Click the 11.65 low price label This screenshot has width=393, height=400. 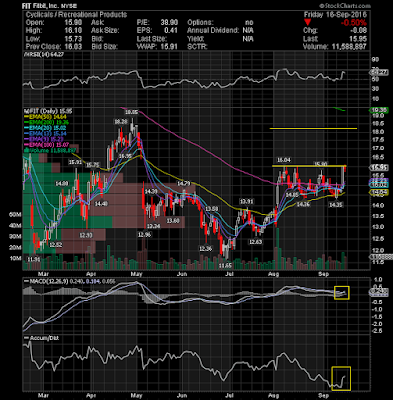pyautogui.click(x=225, y=265)
